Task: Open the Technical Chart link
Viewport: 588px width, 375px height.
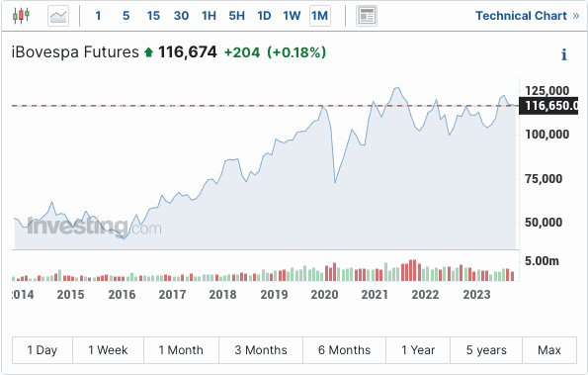Action: click(528, 16)
